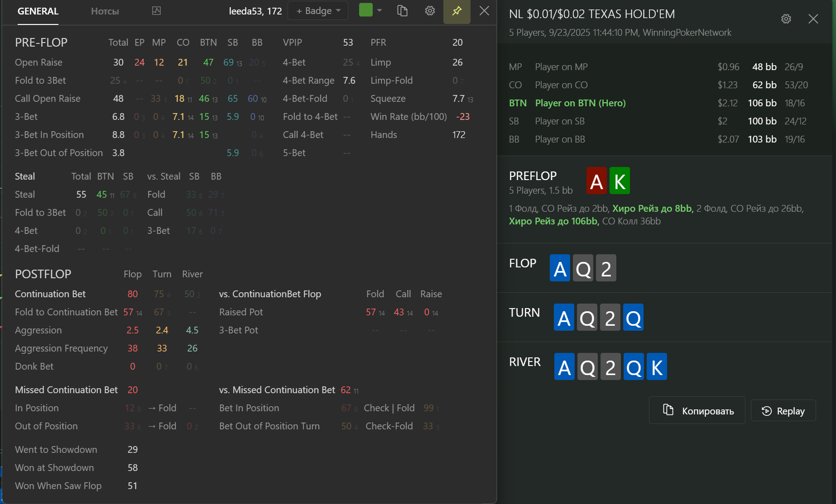Click the Donk Bet label

pyautogui.click(x=34, y=366)
